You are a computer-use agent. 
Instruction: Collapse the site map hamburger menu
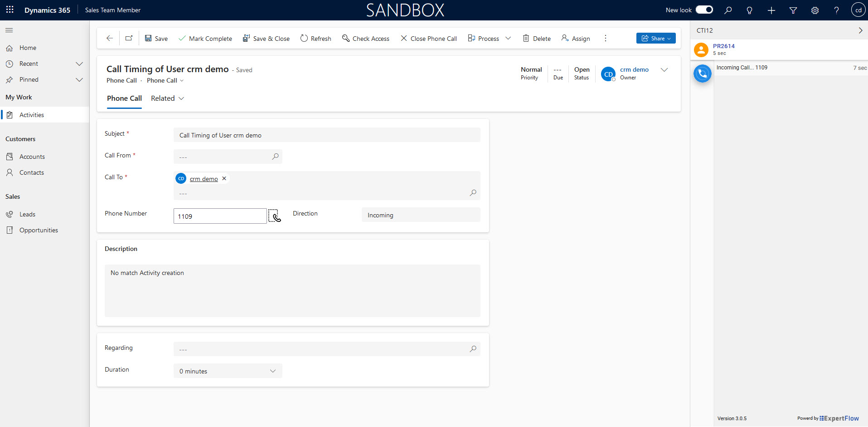point(9,30)
